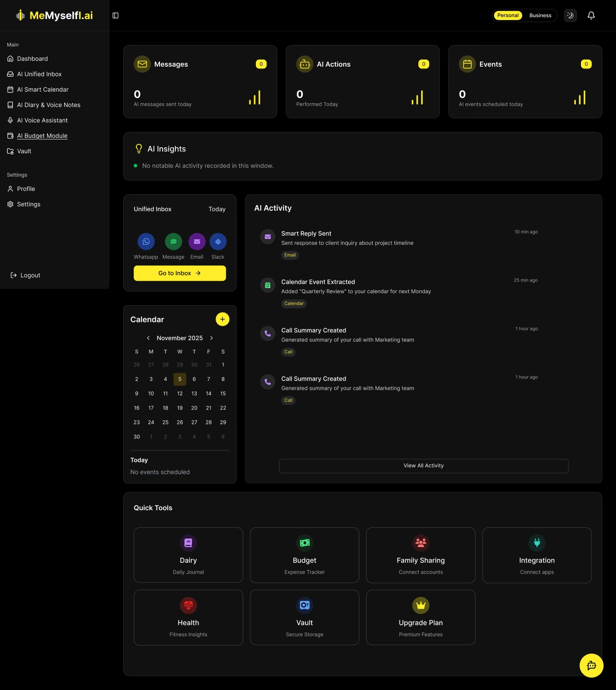Open the notifications bell
616x690 pixels.
[591, 15]
